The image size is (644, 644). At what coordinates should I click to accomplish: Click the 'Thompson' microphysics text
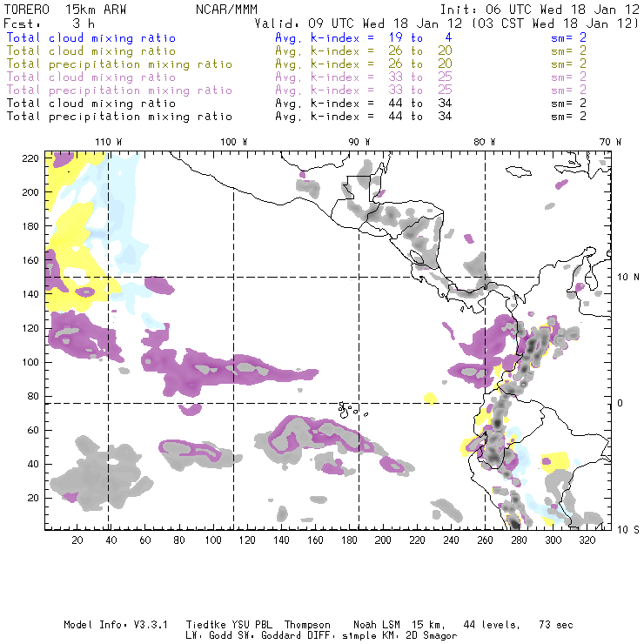coord(307,626)
